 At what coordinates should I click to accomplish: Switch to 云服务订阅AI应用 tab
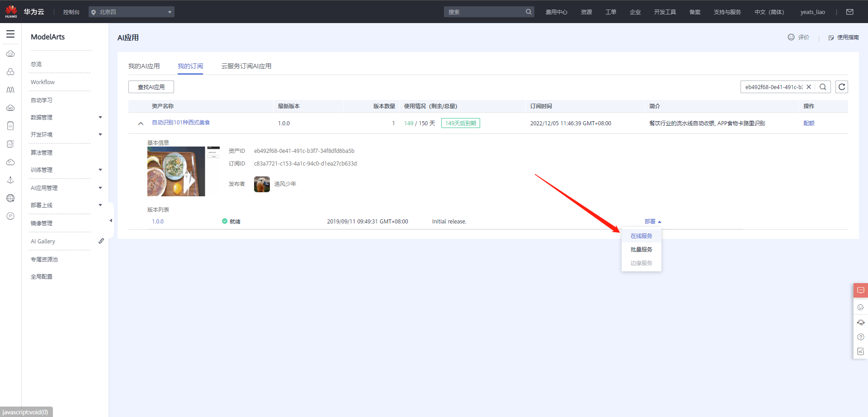(246, 66)
